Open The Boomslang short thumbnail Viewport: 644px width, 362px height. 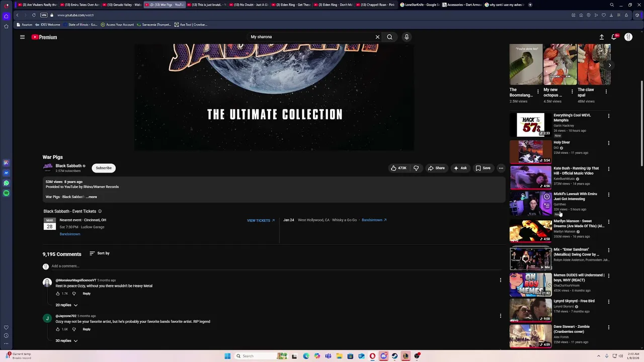(526, 64)
